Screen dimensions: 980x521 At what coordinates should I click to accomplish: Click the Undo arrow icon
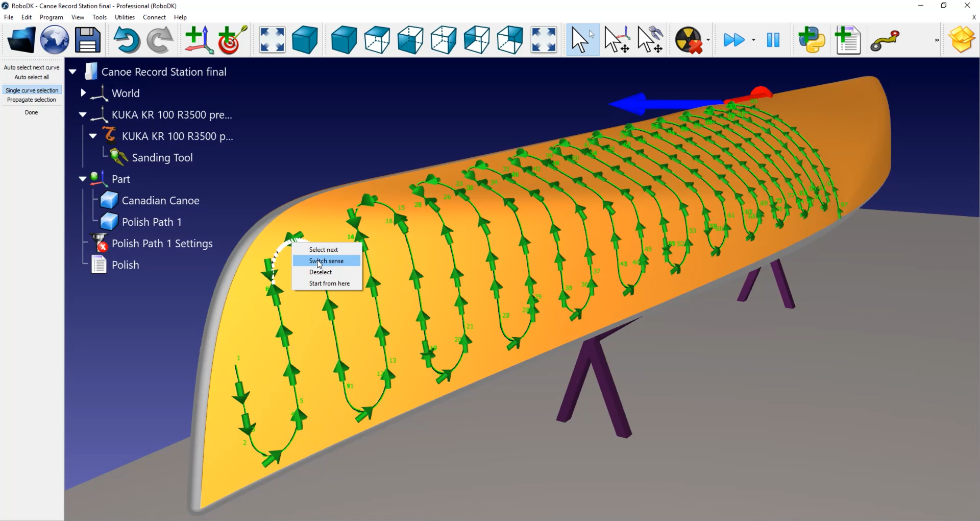127,40
